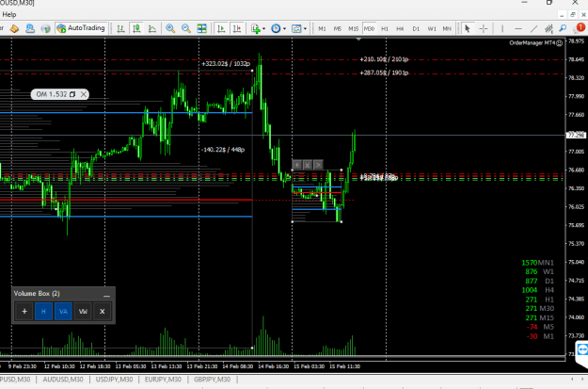Select the M1 timeframe

pos(322,28)
